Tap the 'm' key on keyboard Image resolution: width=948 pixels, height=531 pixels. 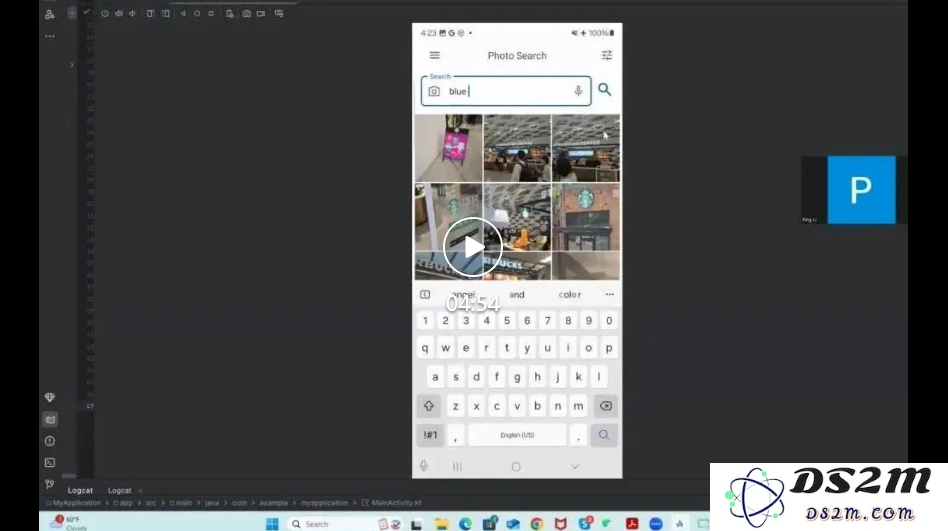click(x=578, y=406)
